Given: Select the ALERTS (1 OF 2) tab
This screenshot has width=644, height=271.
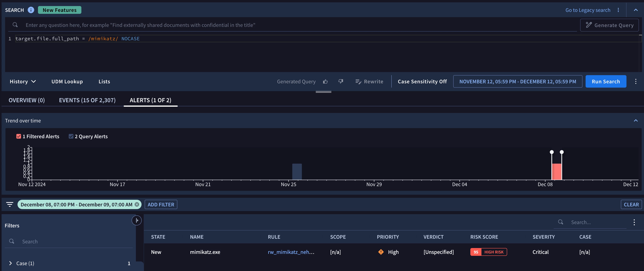Looking at the screenshot, I should click(150, 100).
